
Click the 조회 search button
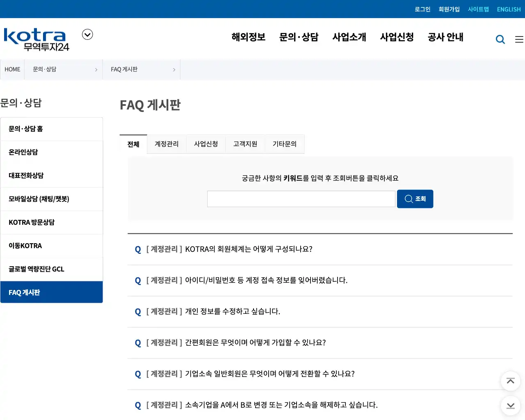pos(415,199)
